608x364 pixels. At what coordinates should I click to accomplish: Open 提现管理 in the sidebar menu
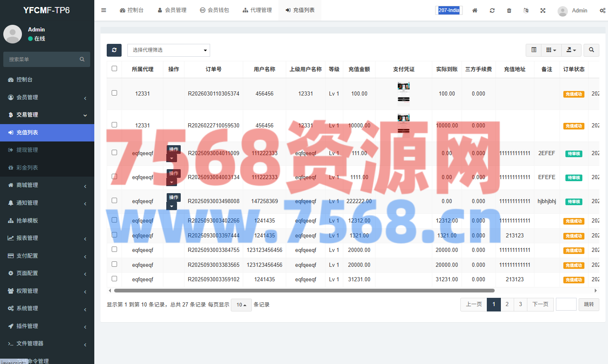(27, 150)
